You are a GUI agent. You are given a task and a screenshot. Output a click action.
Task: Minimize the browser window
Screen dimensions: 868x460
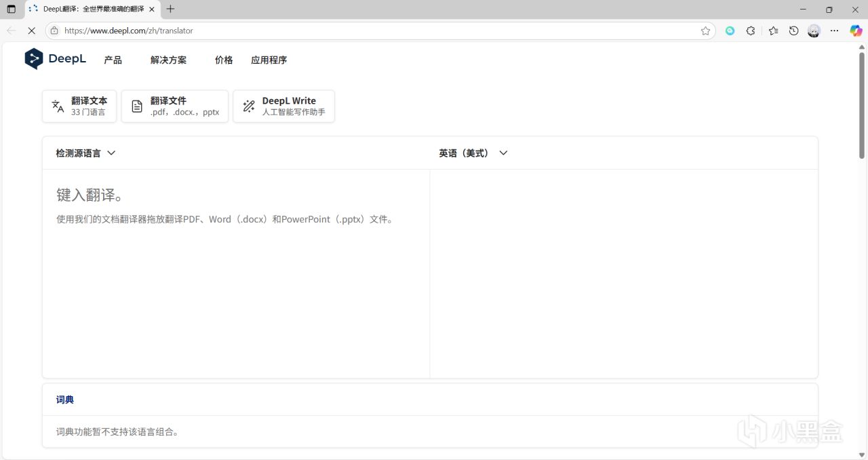[x=803, y=9]
